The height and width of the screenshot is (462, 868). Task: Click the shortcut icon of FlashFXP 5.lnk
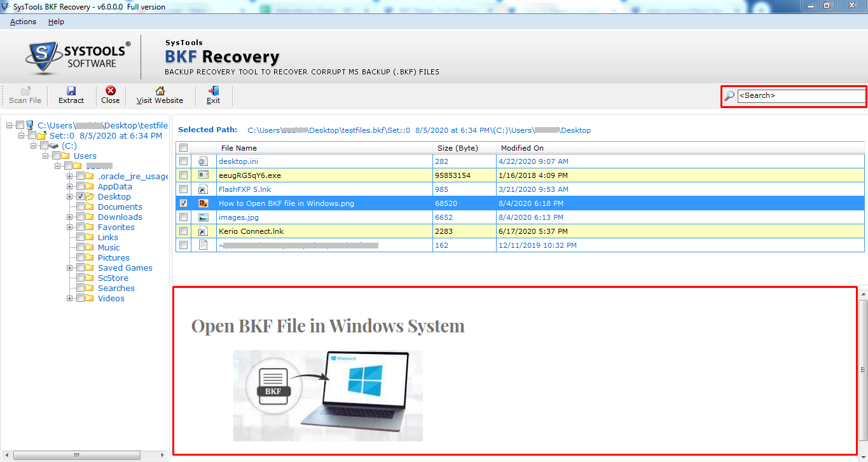(203, 189)
